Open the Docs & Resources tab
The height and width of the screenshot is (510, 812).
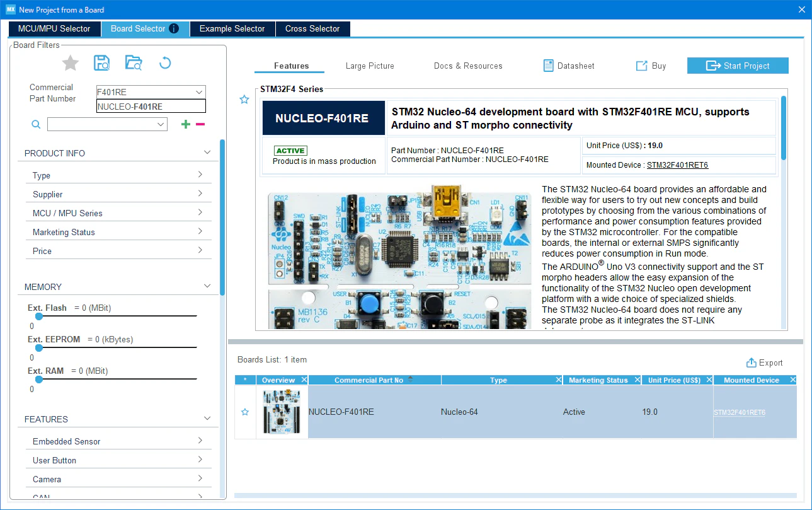coord(468,66)
